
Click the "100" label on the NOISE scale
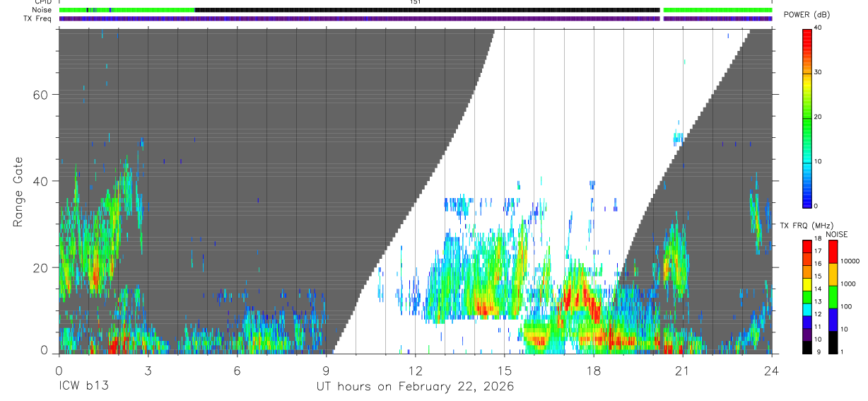847,306
